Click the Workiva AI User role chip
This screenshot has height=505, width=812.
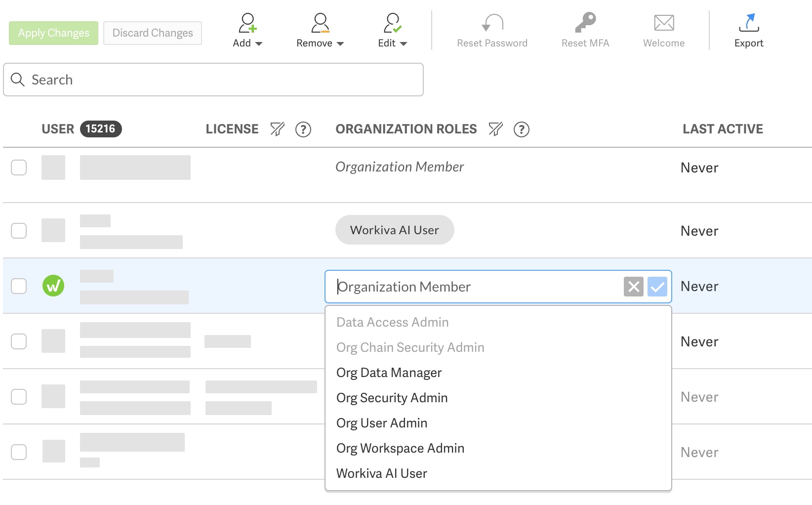coord(395,230)
